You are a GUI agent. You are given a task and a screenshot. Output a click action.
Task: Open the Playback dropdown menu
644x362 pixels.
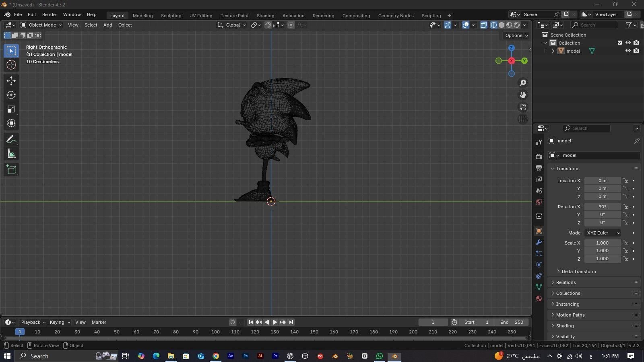[x=33, y=322]
